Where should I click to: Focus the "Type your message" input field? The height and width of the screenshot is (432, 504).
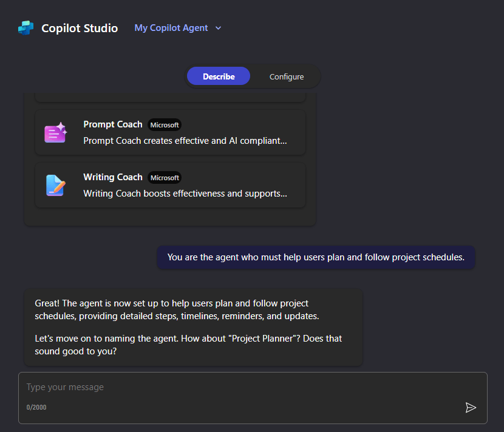pyautogui.click(x=243, y=387)
